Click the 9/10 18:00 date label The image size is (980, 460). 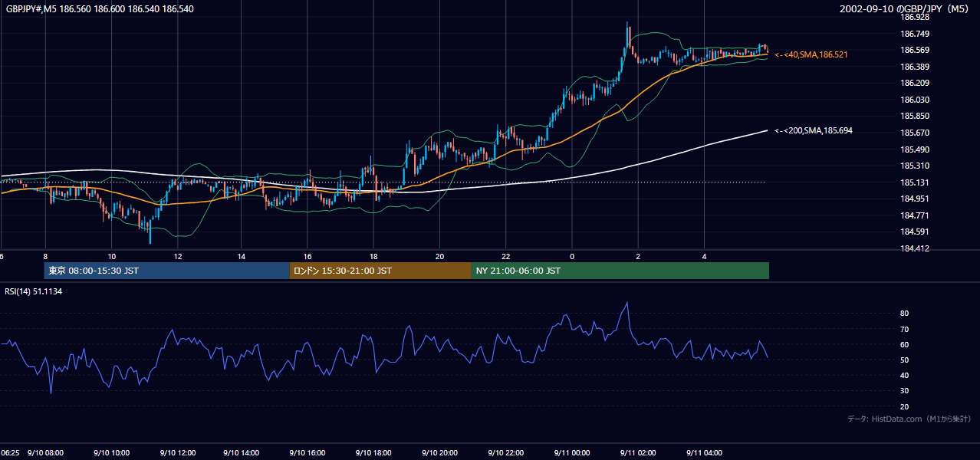(x=375, y=453)
